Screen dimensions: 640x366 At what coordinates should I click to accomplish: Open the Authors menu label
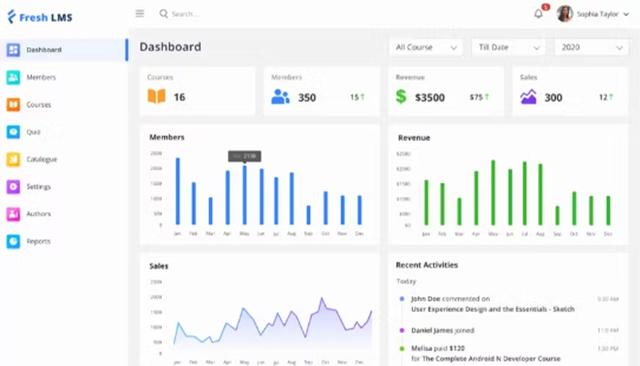pyautogui.click(x=39, y=214)
